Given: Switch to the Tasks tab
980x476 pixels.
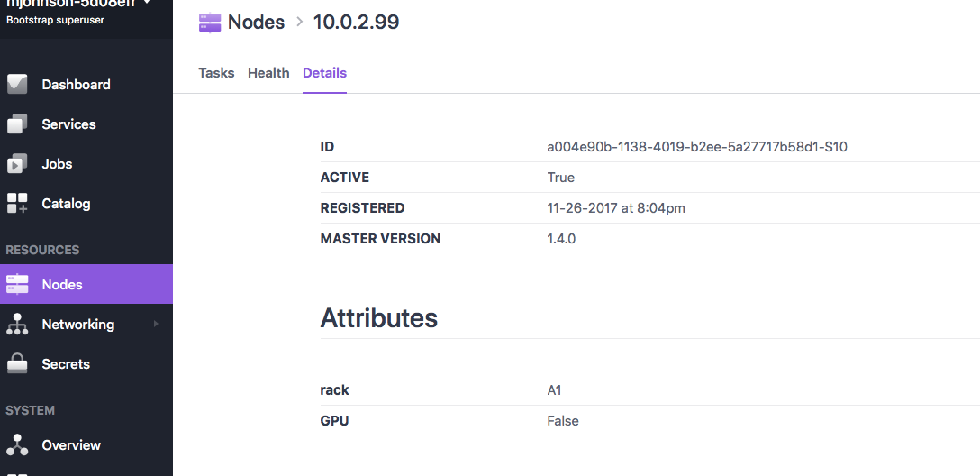Looking at the screenshot, I should click(216, 73).
